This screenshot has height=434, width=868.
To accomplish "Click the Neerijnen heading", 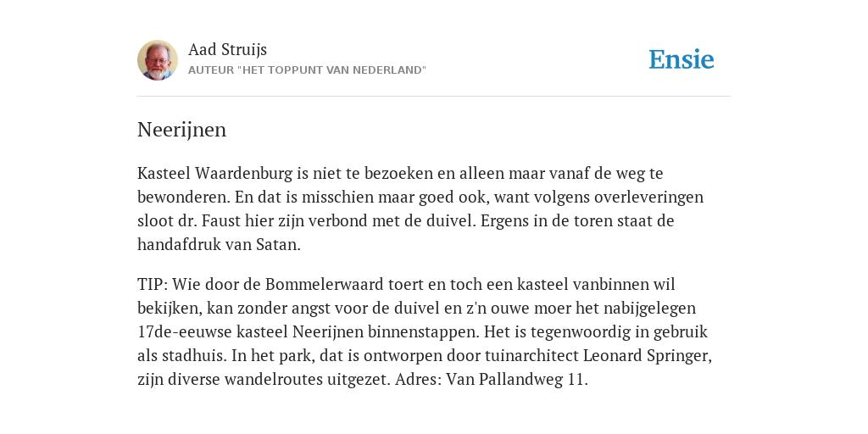I will tap(181, 130).
